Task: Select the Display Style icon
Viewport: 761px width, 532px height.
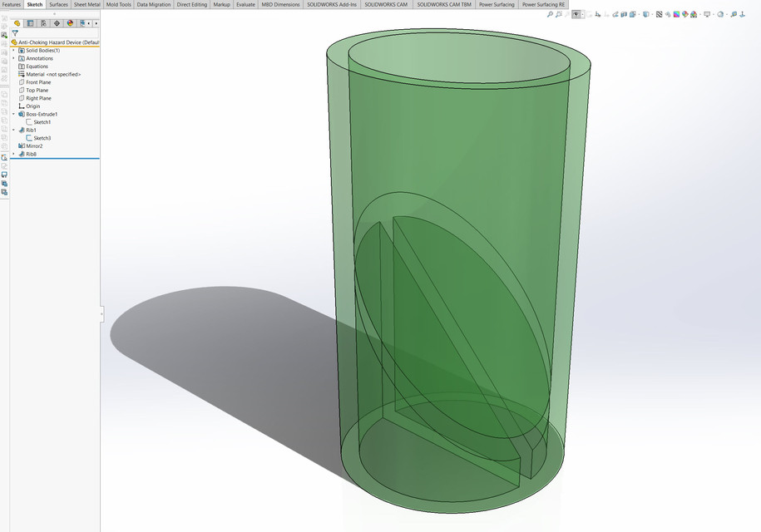Action: (646, 13)
